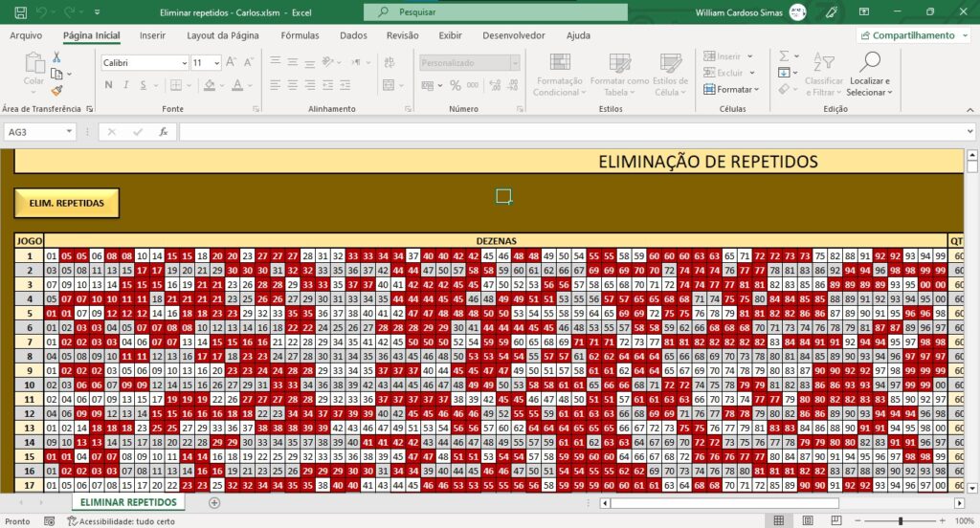Click the AutoSum sigma icon
Screen dimensions: 980x528
784,56
